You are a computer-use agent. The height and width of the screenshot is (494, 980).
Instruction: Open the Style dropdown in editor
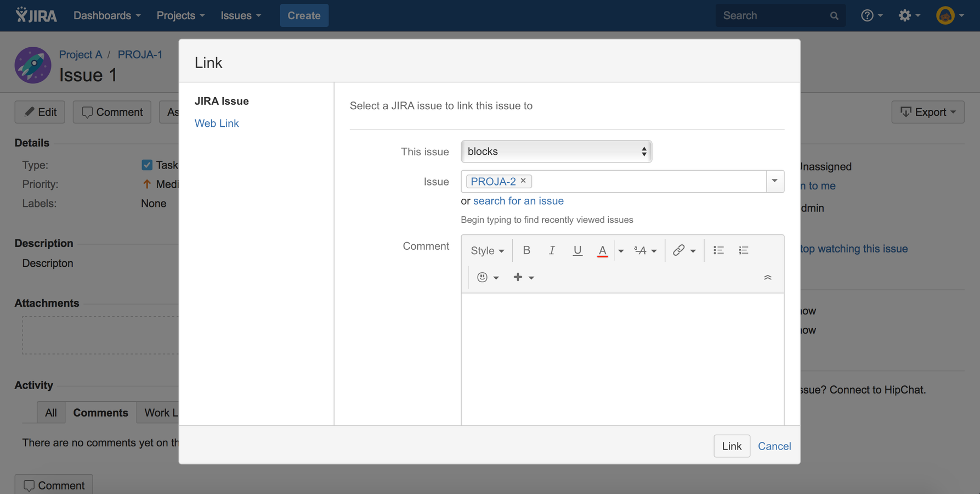pos(487,250)
